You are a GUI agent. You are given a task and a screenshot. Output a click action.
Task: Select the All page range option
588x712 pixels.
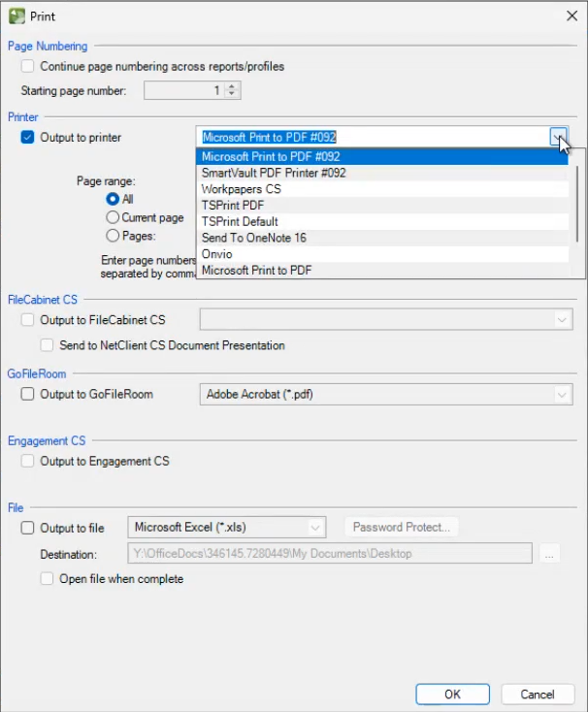pyautogui.click(x=113, y=199)
